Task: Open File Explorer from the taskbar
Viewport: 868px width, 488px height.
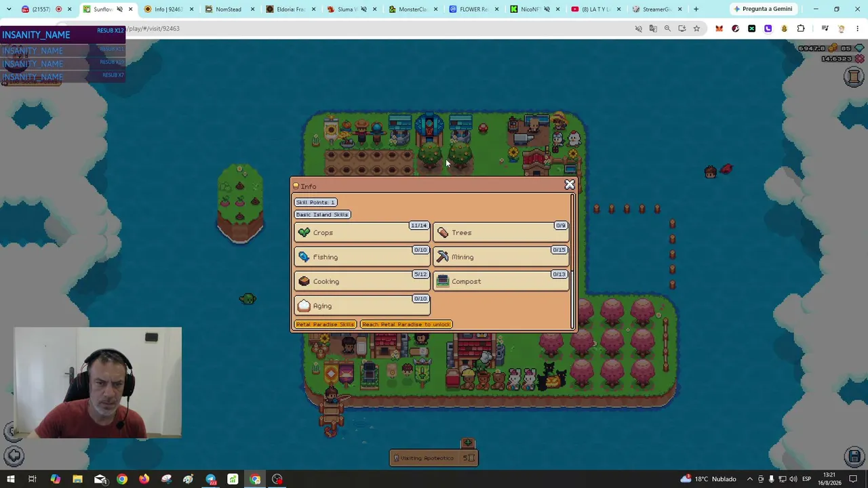Action: pyautogui.click(x=77, y=479)
